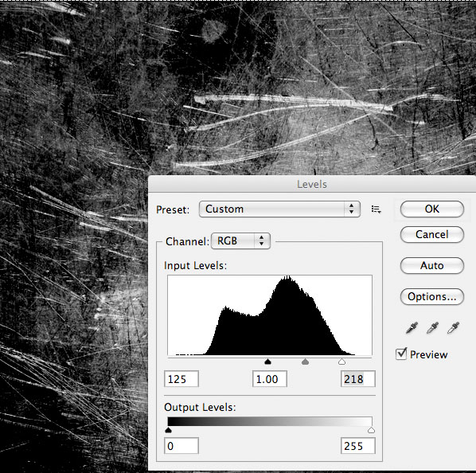Screen dimensions: 476x473
Task: Click the Levels dialog title bar
Action: click(312, 184)
